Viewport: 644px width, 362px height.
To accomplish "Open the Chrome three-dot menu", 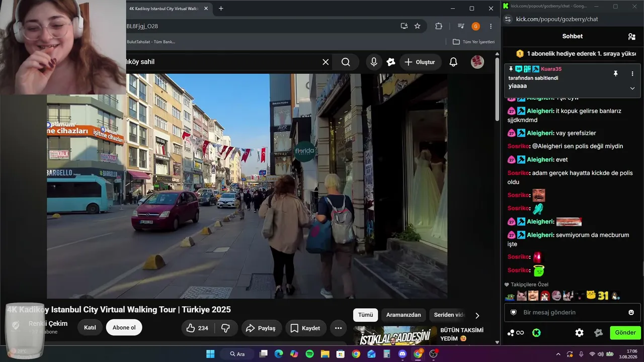I will click(x=491, y=26).
